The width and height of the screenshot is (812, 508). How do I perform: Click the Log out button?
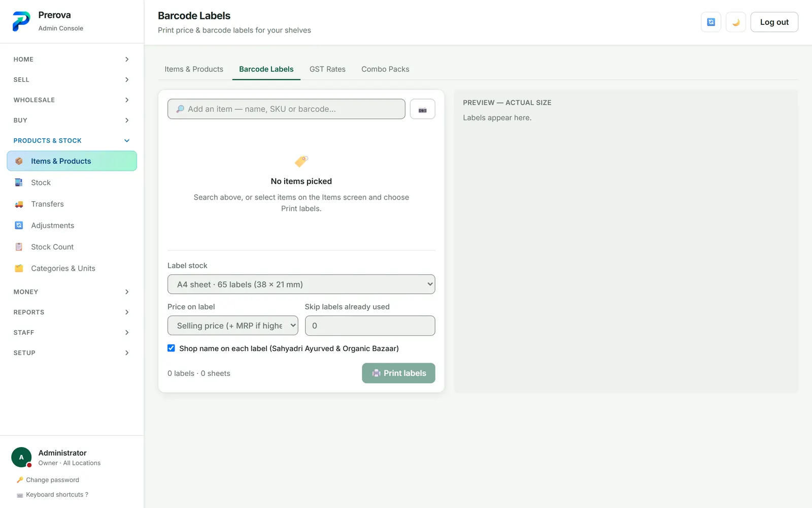[x=774, y=22]
